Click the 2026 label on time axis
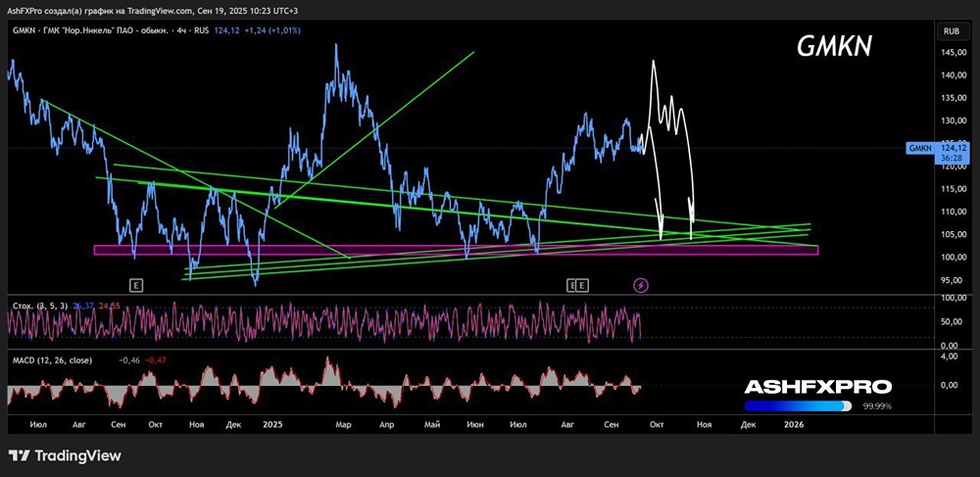 point(794,424)
